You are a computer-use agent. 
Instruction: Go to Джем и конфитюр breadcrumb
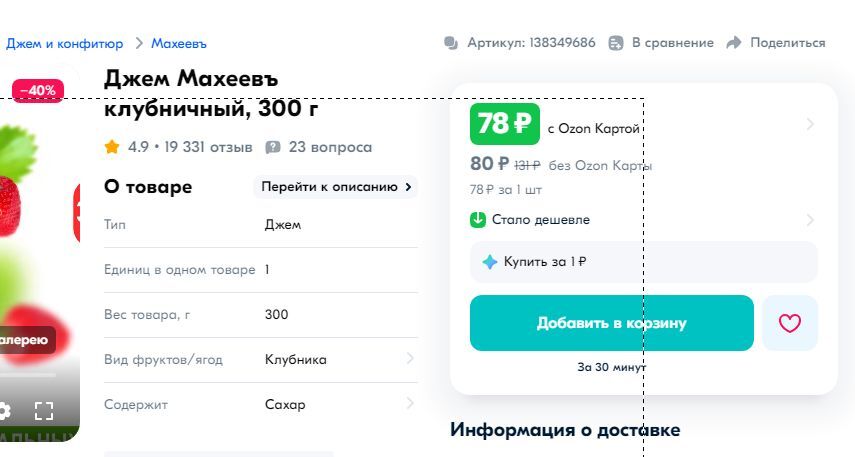(64, 44)
